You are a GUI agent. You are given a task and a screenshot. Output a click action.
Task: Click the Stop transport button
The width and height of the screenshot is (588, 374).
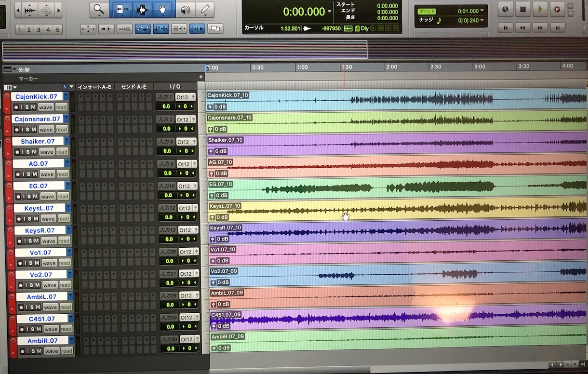(x=523, y=9)
